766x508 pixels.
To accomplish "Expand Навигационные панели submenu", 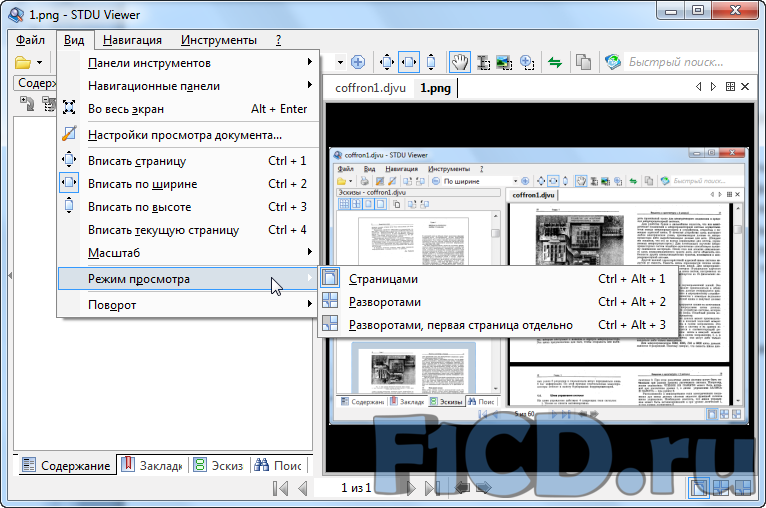I will pyautogui.click(x=188, y=86).
